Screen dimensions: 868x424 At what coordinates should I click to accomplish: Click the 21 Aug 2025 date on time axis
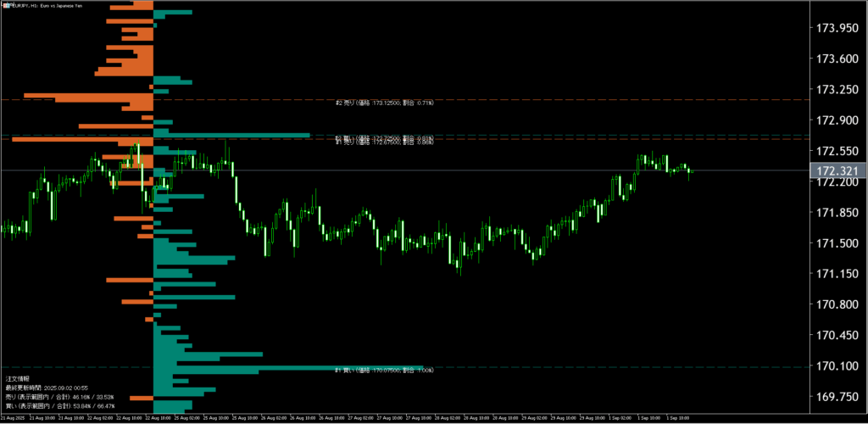coord(14,419)
